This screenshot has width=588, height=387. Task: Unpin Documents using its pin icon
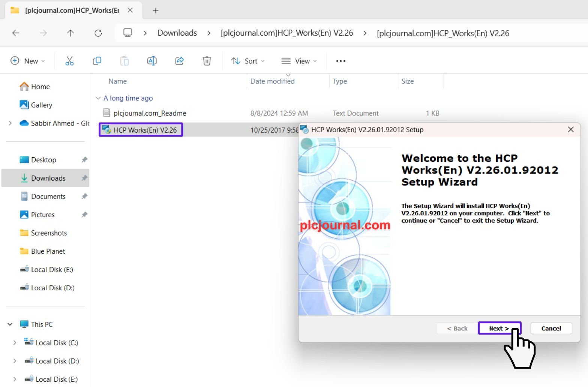(84, 197)
